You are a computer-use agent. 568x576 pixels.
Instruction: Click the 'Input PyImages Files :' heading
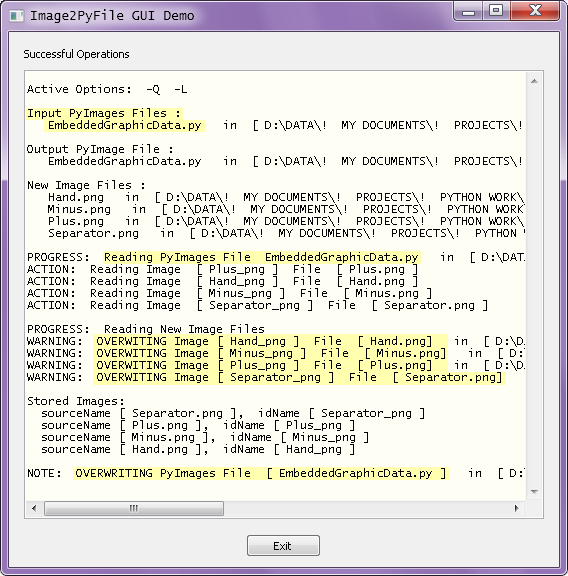tap(104, 113)
